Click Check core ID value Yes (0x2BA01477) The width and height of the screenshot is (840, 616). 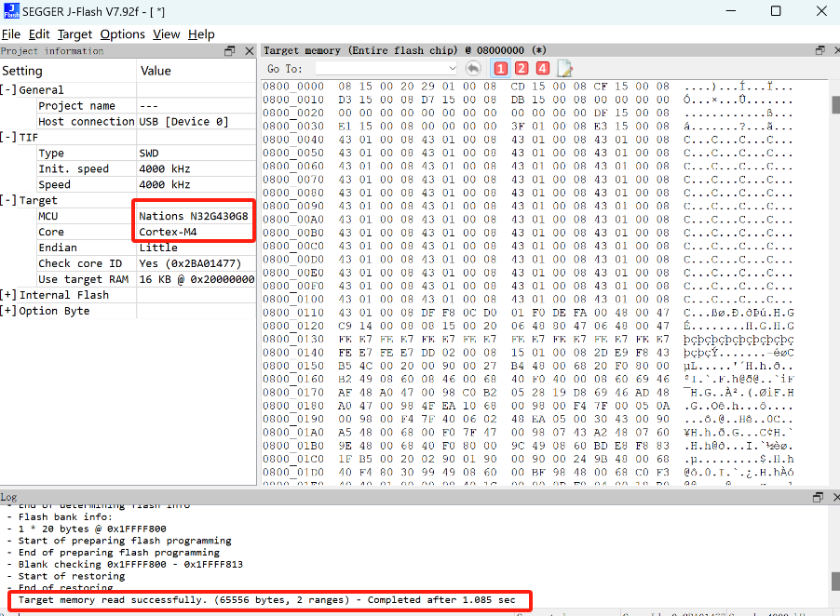point(190,263)
